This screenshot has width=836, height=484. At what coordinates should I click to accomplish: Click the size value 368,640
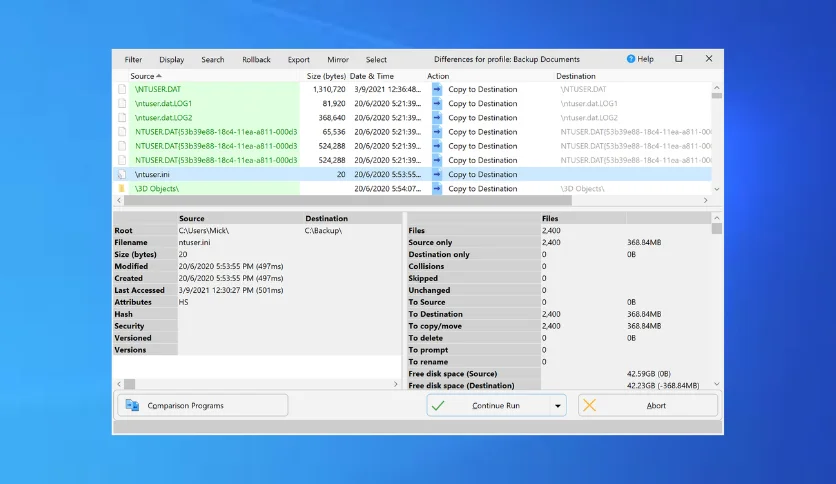point(332,117)
